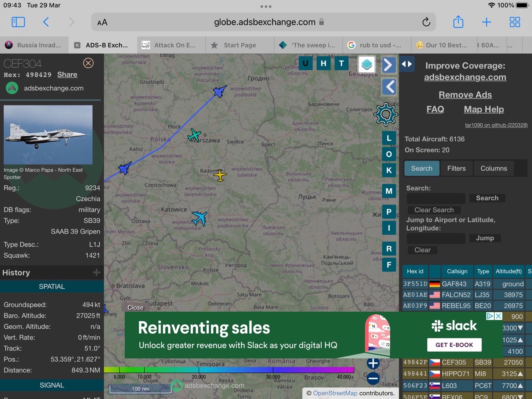Toggle the sidebar width double-arrow button
532x399 pixels.
(407, 64)
